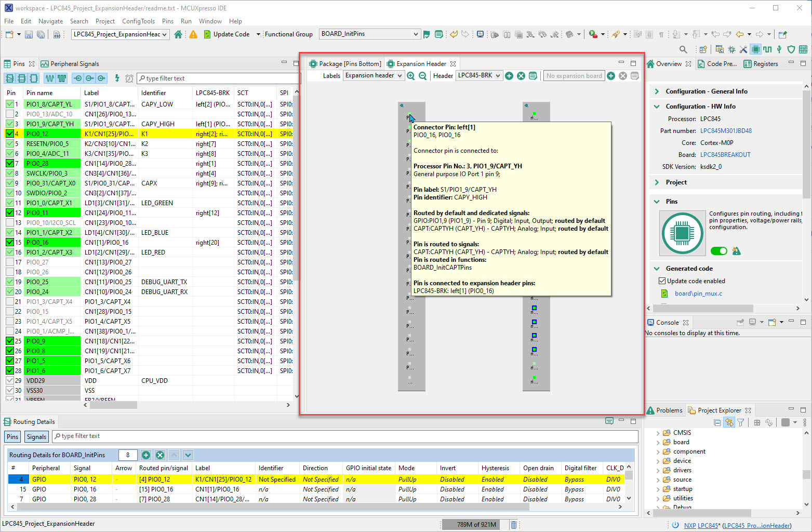Click the Debug perspective bug icon

tap(731, 49)
